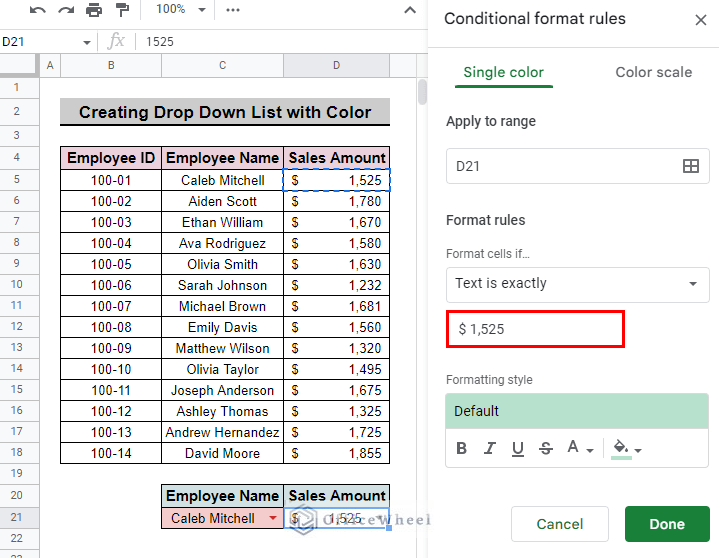This screenshot has width=719, height=558.
Task: Click cell 100-04
Action: (x=111, y=243)
